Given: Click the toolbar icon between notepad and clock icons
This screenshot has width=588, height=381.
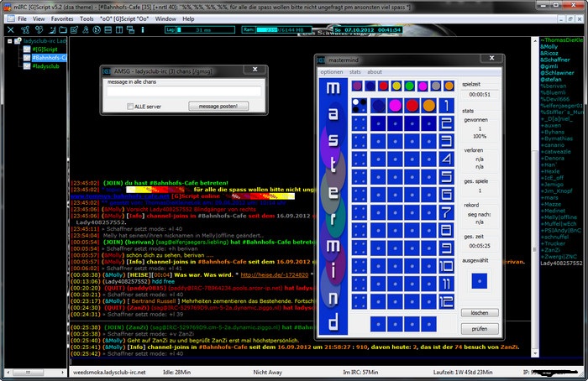Looking at the screenshot, I should [86, 29].
